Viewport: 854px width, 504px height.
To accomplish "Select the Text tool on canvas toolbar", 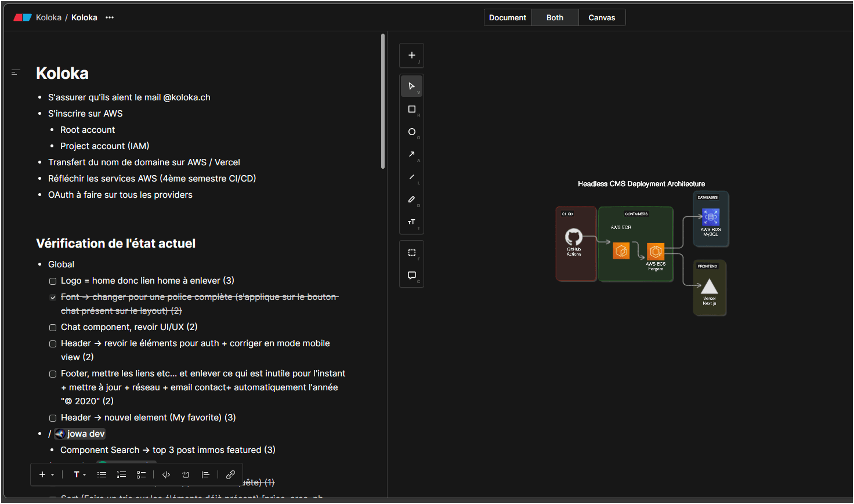I will (411, 222).
